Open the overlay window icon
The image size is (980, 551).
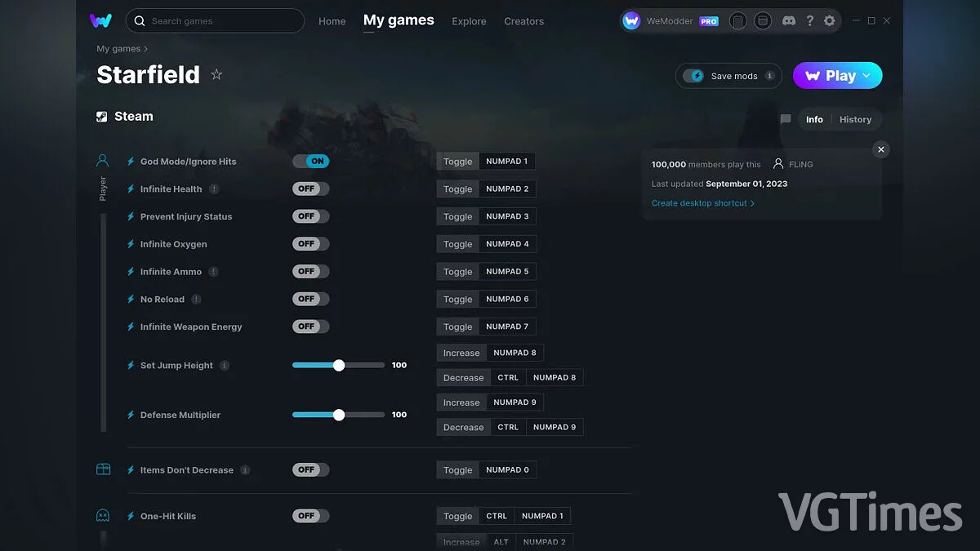pyautogui.click(x=762, y=21)
